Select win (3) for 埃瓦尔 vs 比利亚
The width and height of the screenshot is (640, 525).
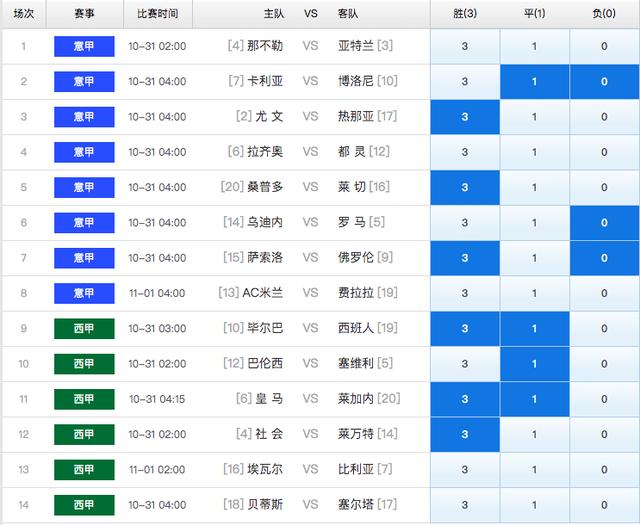click(465, 470)
